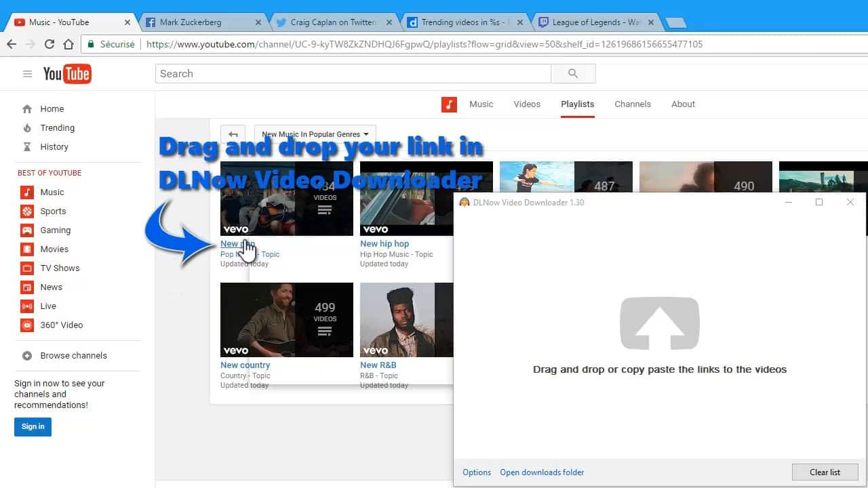The width and height of the screenshot is (868, 488).
Task: Click the Movies sidebar icon
Action: click(x=27, y=249)
